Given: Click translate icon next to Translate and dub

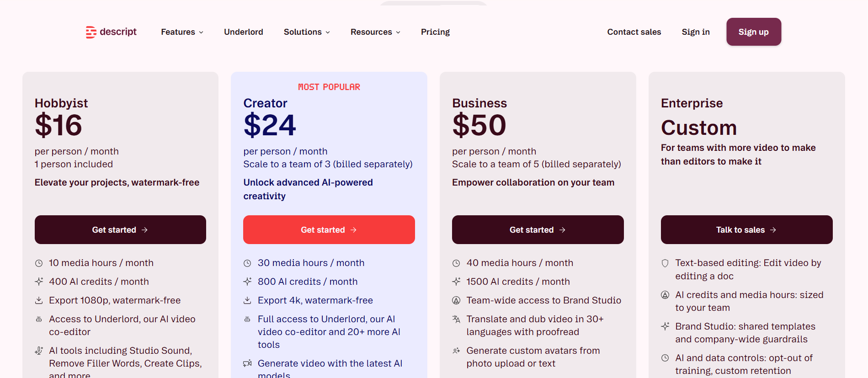Looking at the screenshot, I should (456, 319).
